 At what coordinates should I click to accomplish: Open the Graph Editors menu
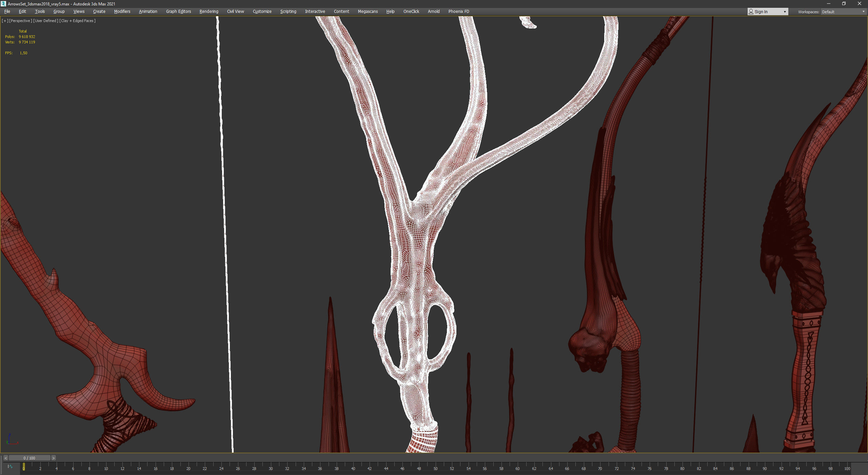click(x=178, y=12)
